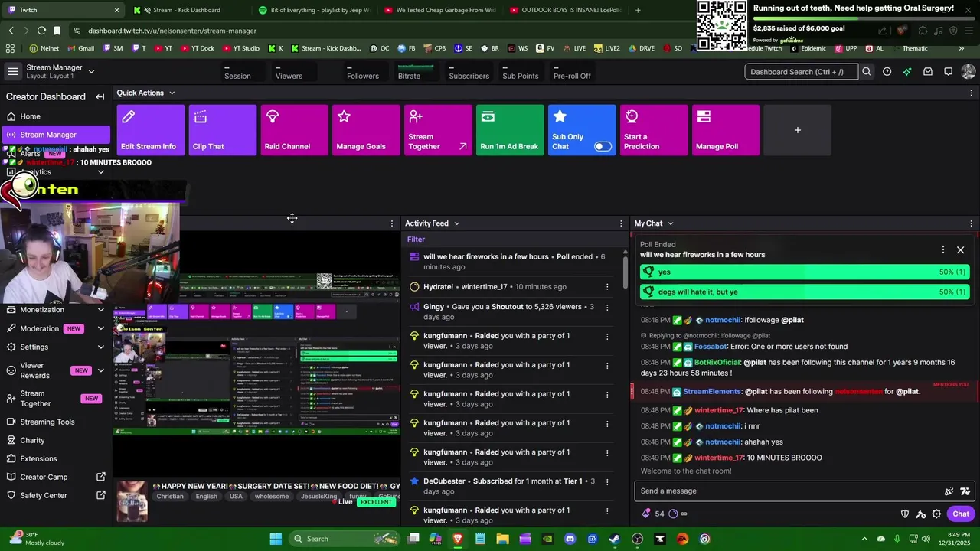
Task: Focus the Dashboard Search field
Action: [802, 72]
